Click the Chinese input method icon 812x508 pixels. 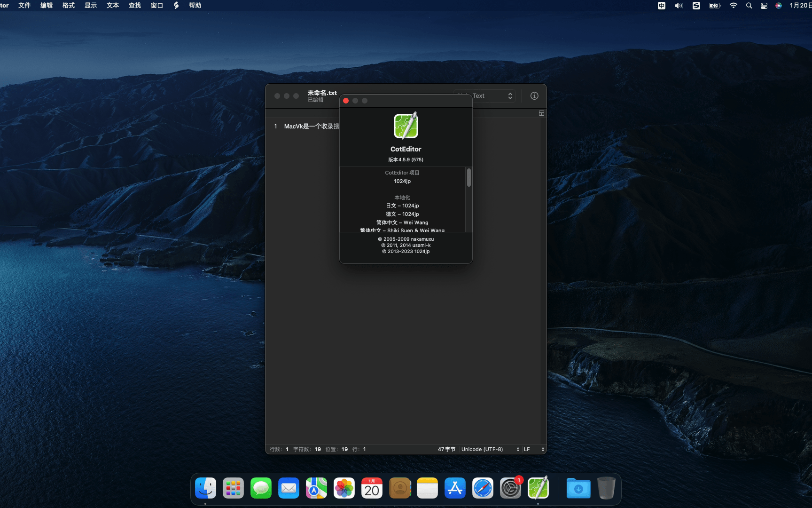(x=662, y=6)
